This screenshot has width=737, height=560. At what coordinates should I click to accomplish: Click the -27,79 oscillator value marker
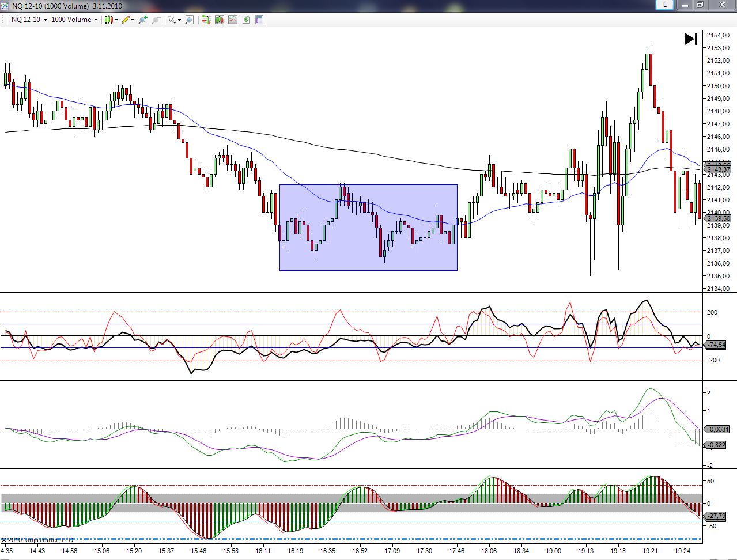(716, 516)
